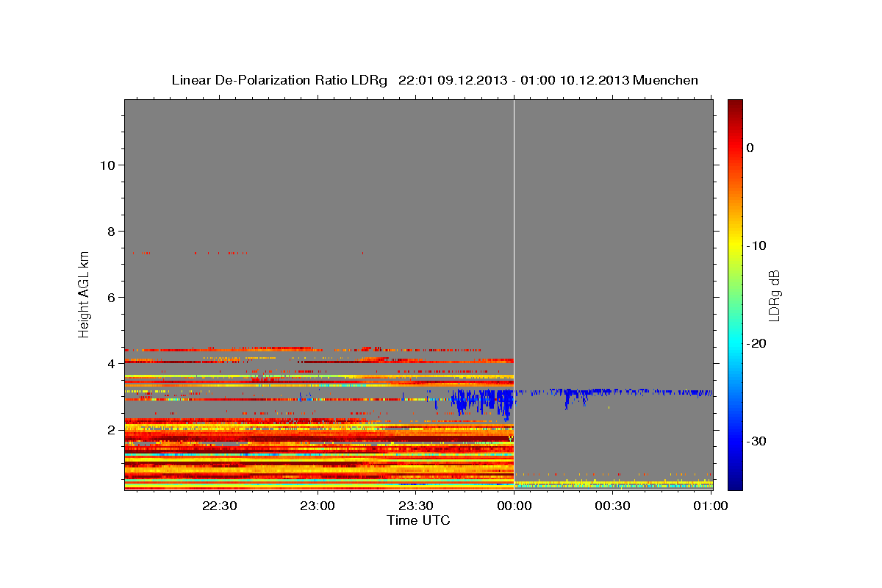Screen dimensions: 882x588
Task: Click the 'Height AGL km' axis label
Action: click(85, 294)
